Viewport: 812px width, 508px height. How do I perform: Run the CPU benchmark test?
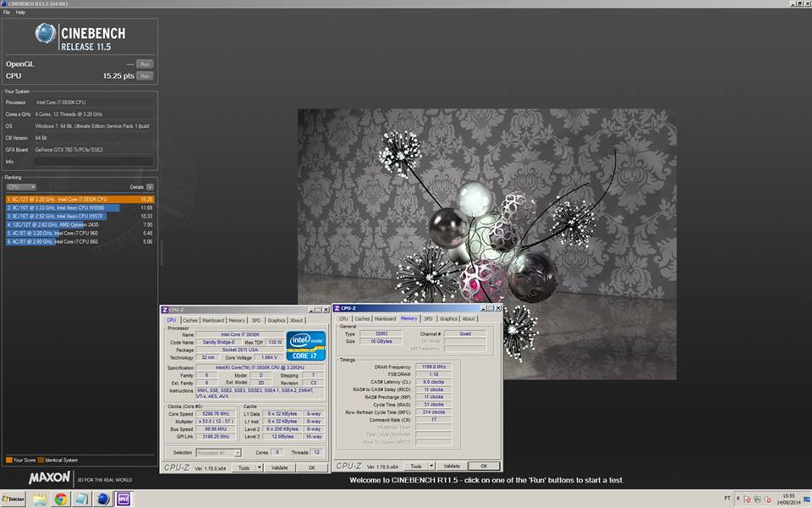tap(145, 75)
